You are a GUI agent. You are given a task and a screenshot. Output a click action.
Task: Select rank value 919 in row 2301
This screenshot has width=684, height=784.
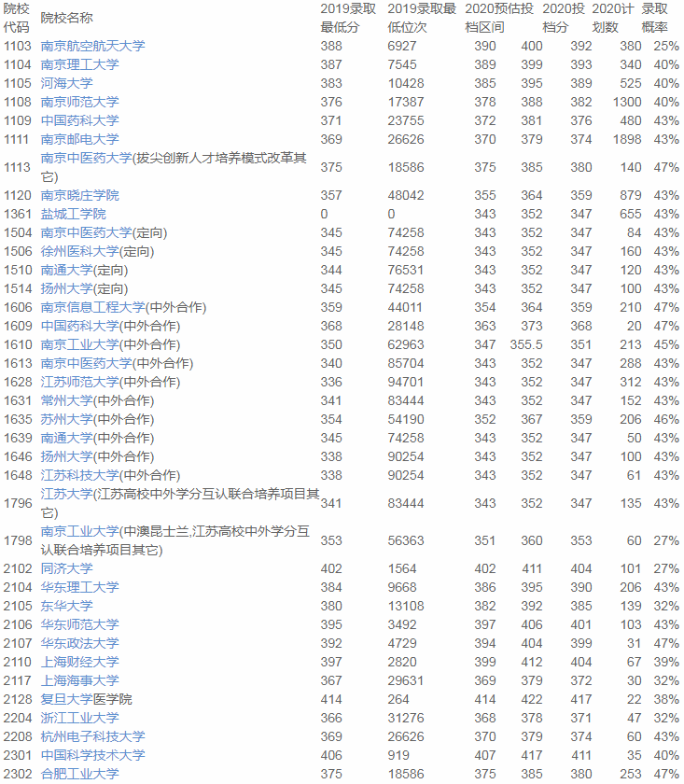coord(398,755)
